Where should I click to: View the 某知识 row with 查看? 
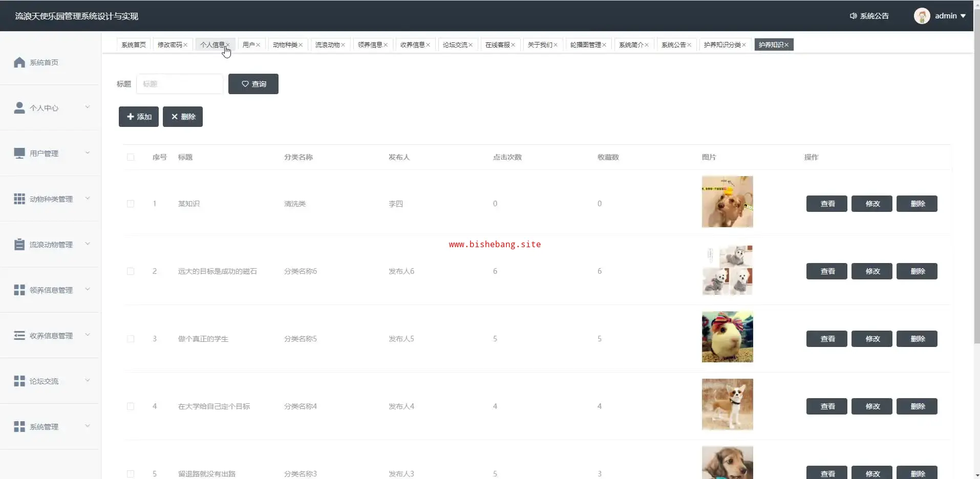(827, 204)
